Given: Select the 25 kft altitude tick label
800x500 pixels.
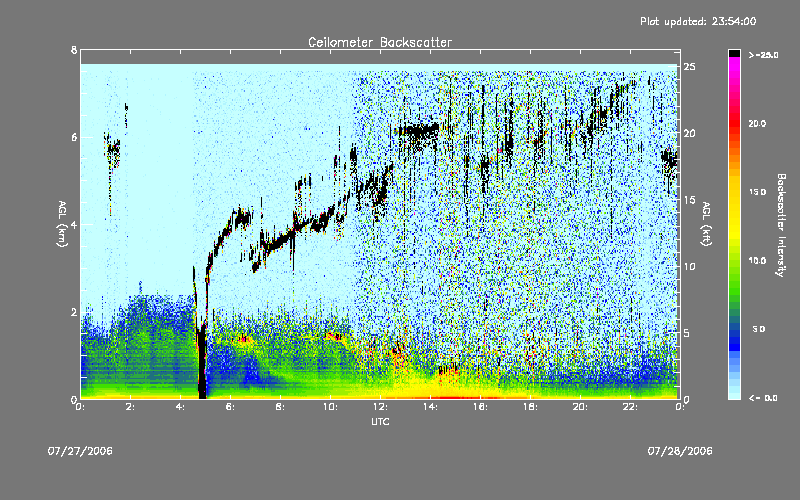Looking at the screenshot, I should [689, 67].
